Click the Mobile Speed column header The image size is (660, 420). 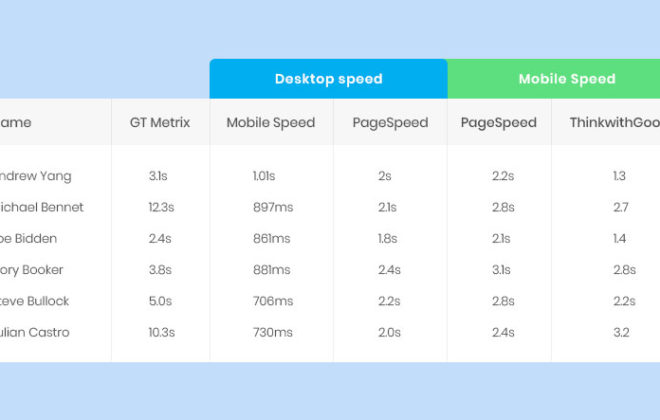[x=271, y=122]
